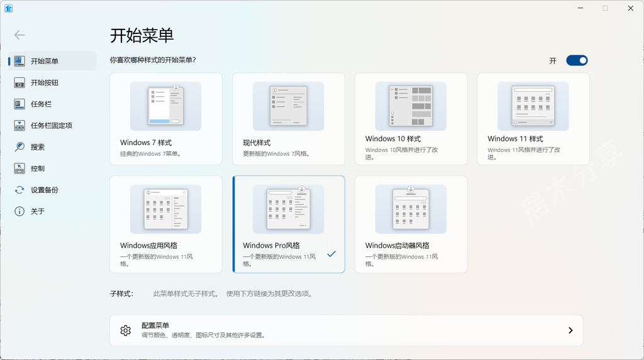Click the Windows 11 style preview image
This screenshot has height=360, width=644.
(533, 106)
